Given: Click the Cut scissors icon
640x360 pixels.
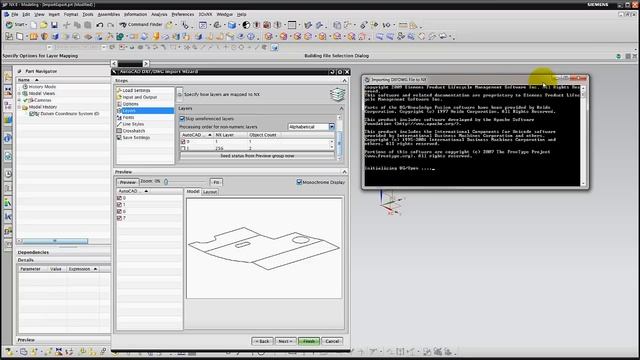Looking at the screenshot, I should [67, 25].
